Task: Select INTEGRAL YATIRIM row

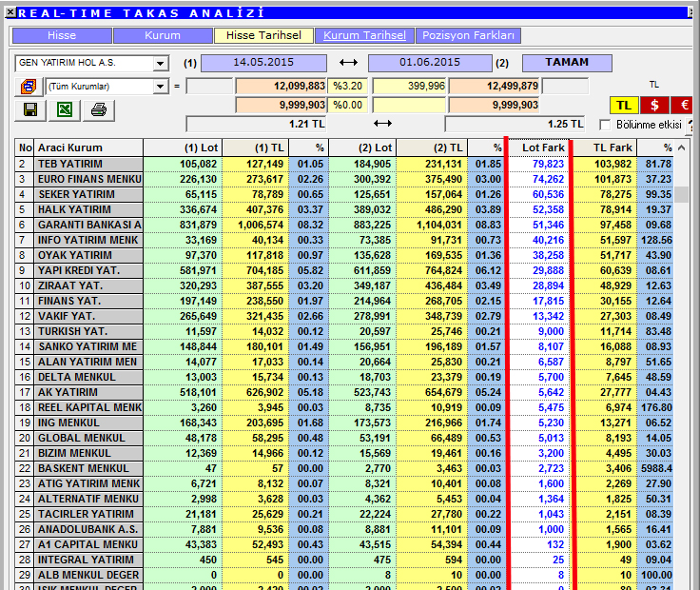Action: (343, 560)
